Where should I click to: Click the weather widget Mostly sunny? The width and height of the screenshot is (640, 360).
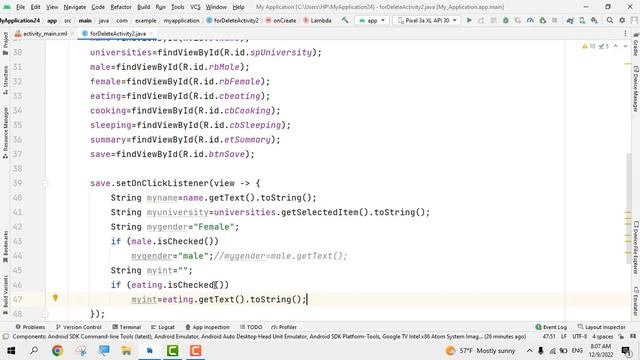(480, 351)
